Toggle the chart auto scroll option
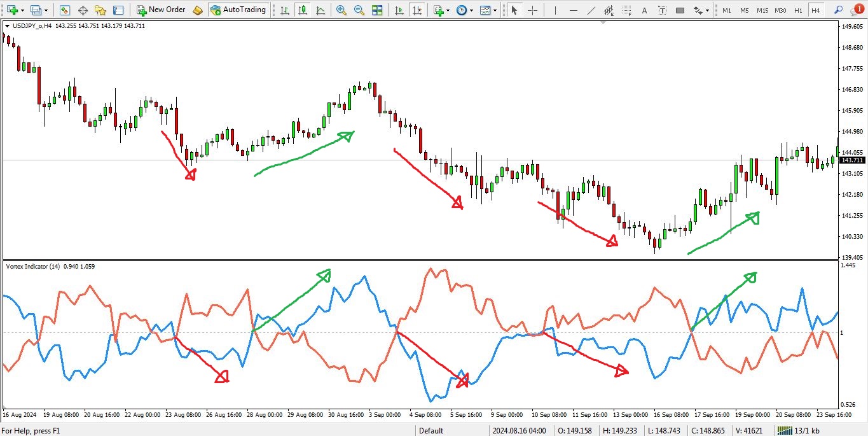Image resolution: width=868 pixels, height=436 pixels. [399, 10]
